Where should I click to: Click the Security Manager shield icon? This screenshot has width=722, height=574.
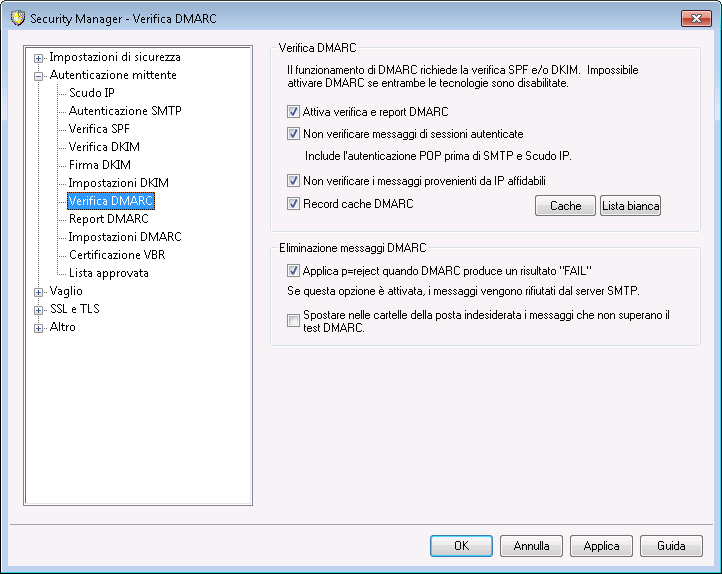[x=17, y=18]
